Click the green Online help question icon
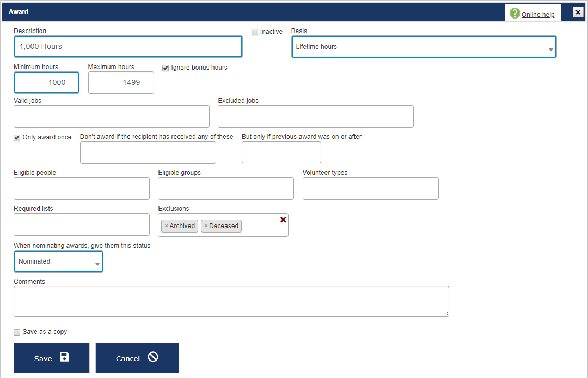Image resolution: width=588 pixels, height=378 pixels. pos(514,13)
